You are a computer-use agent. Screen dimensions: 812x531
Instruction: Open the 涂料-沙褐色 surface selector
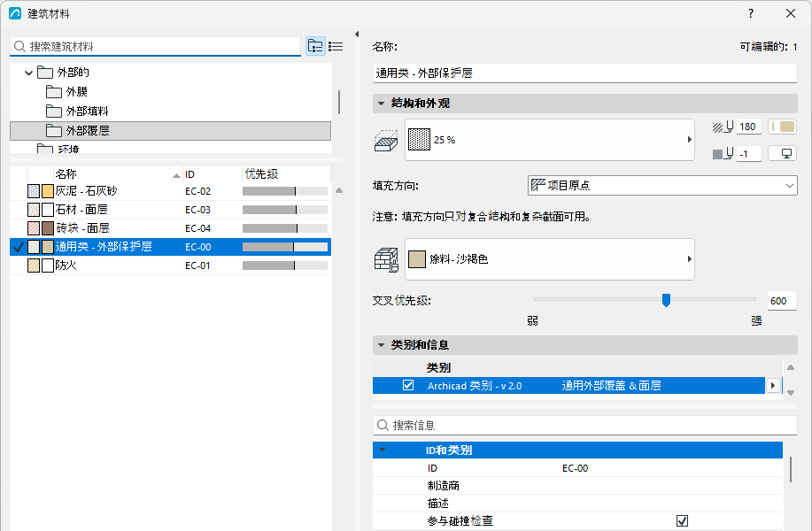coord(549,258)
